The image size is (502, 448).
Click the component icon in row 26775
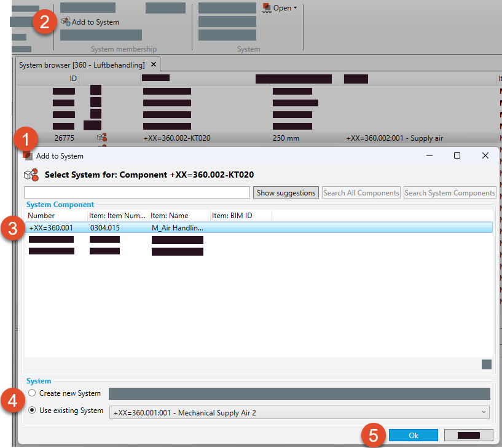(x=102, y=138)
